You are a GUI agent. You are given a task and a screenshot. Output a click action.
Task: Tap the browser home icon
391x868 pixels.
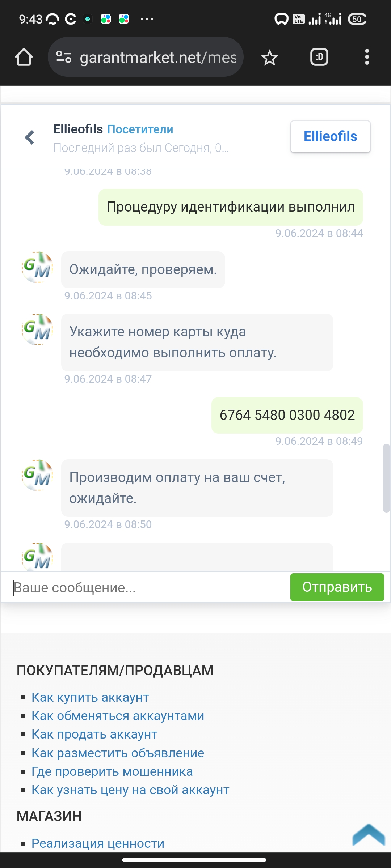pos(24,57)
